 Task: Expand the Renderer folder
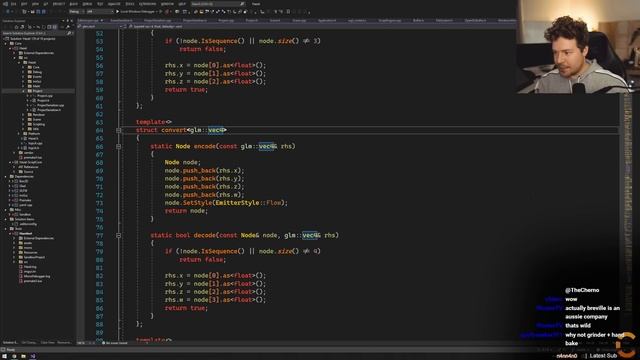pyautogui.click(x=24, y=115)
